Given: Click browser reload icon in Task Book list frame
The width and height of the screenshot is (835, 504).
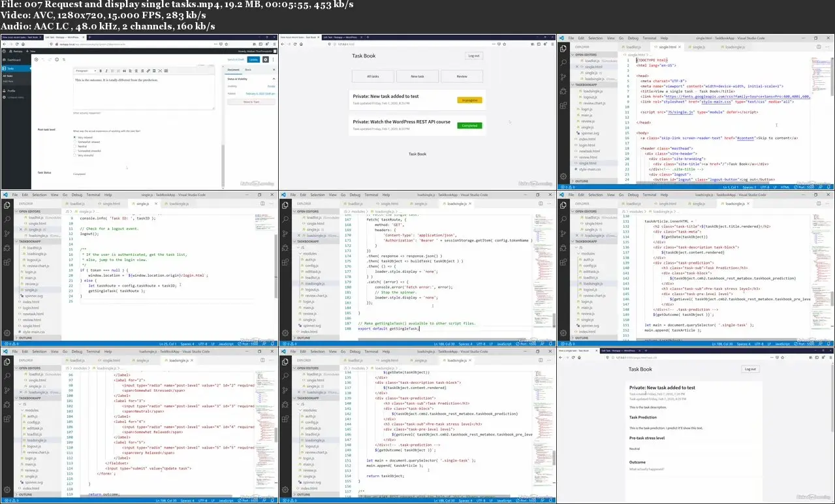Looking at the screenshot, I should point(295,44).
